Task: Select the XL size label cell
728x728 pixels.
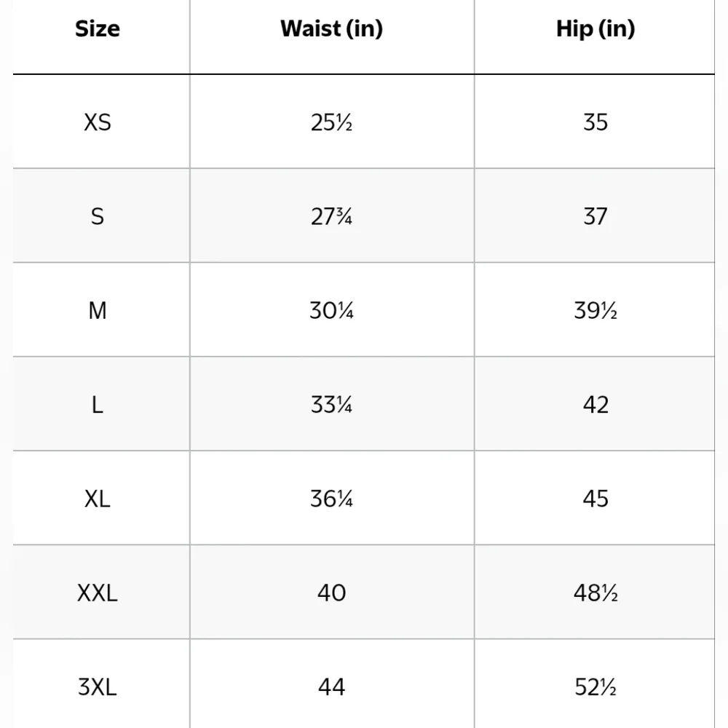Action: tap(98, 499)
